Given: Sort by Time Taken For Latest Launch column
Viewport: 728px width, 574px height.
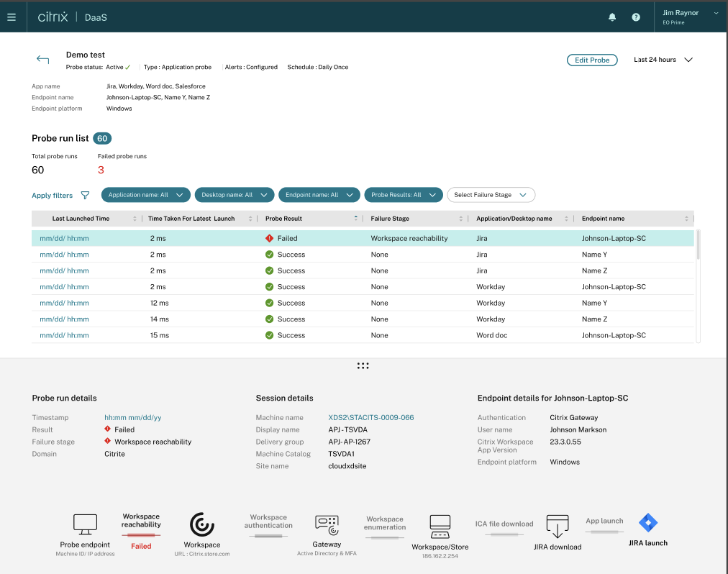Looking at the screenshot, I should (250, 219).
